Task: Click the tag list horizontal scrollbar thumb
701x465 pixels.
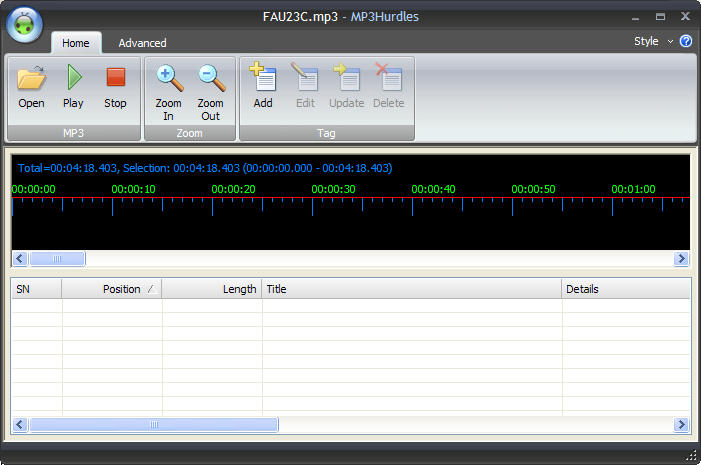Action: coord(154,424)
